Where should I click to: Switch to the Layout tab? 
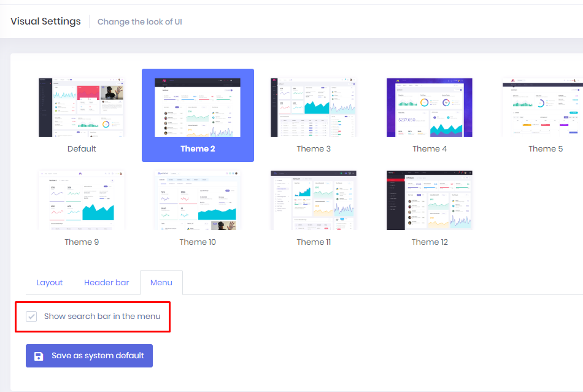[x=50, y=283]
